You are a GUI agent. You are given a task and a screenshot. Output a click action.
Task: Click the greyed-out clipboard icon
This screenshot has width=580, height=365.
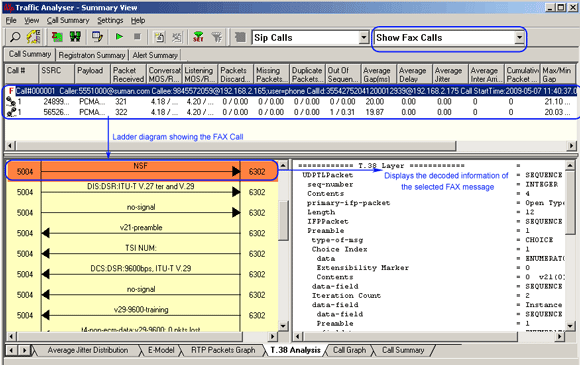177,37
